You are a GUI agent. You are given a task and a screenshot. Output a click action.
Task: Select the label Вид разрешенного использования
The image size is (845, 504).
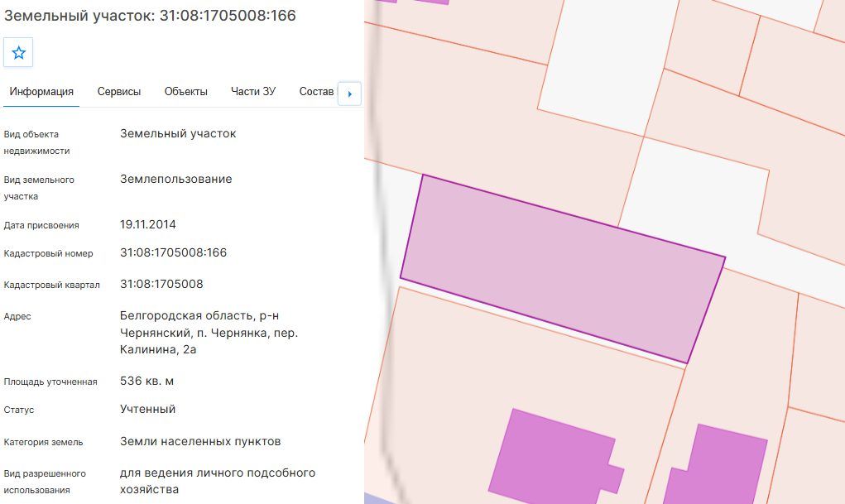45,482
